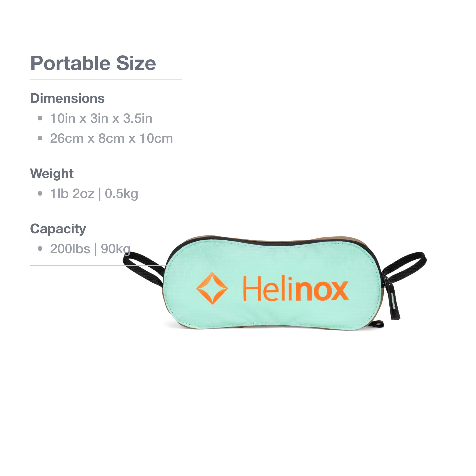Image resolution: width=476 pixels, height=476 pixels.
Task: Click the divider line under Portable Size
Action: 106,80
